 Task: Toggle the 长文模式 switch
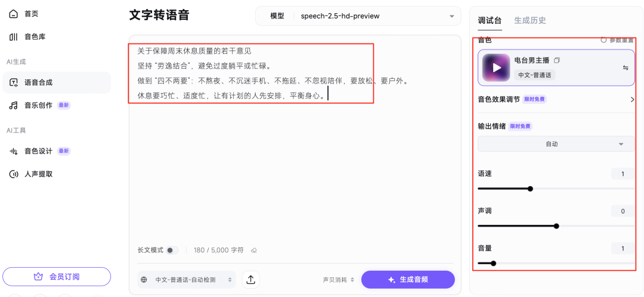(x=171, y=250)
